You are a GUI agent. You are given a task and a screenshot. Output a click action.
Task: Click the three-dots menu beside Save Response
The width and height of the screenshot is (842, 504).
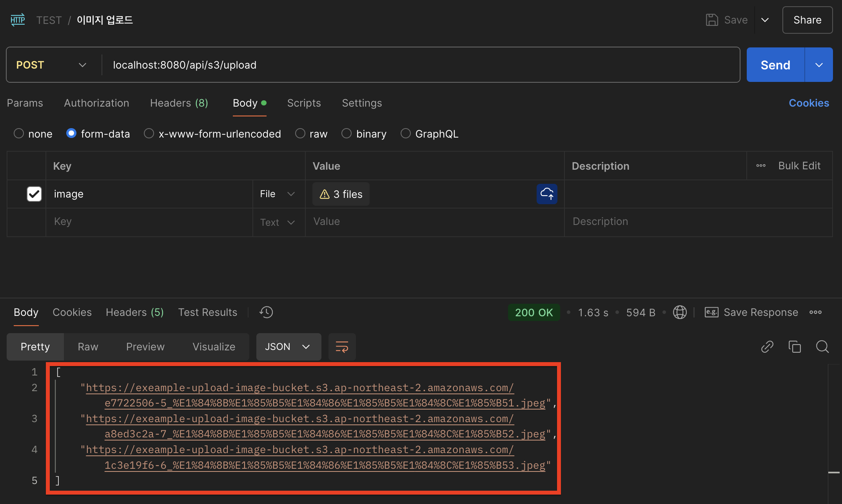pyautogui.click(x=815, y=312)
